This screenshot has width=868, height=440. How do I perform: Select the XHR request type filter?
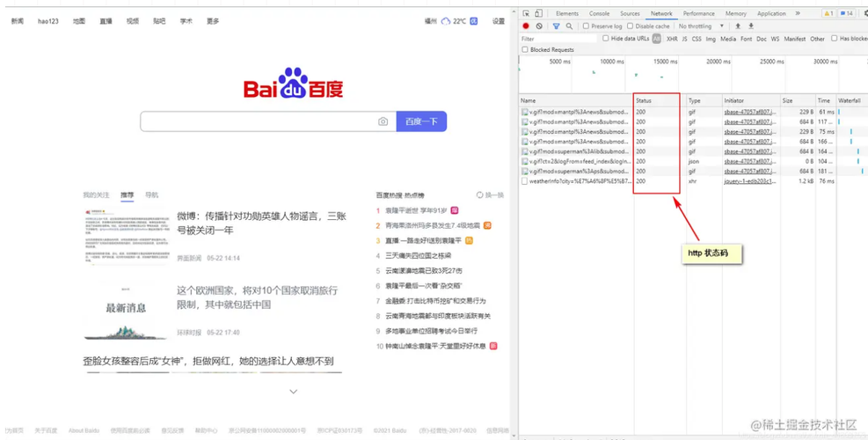[672, 39]
